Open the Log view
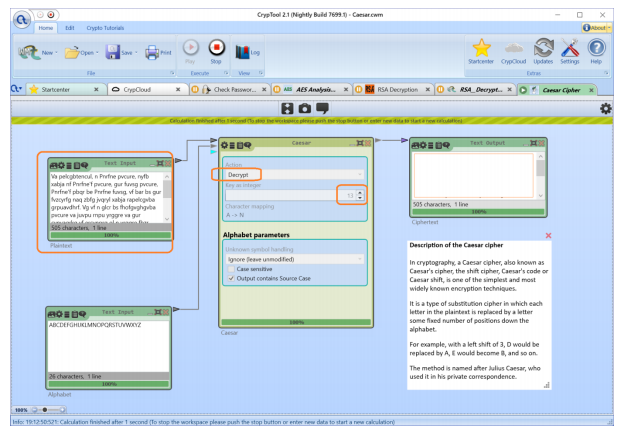Viewport: 621px width, 437px height. pyautogui.click(x=248, y=52)
